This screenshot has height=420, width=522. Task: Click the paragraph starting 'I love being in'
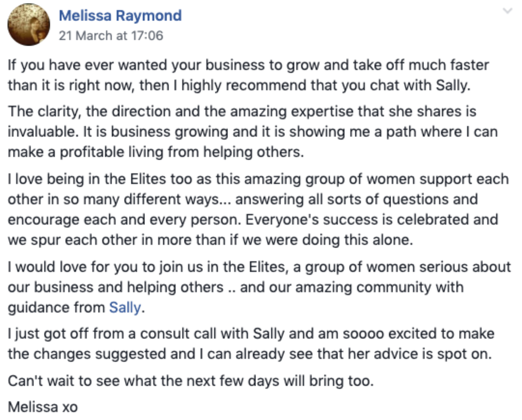click(258, 209)
